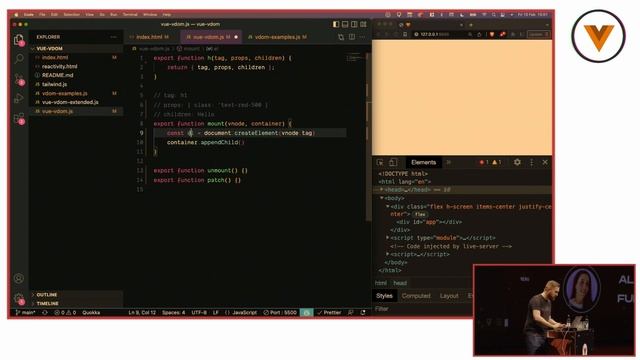
Task: Click the inspect element picker in DevTools
Action: pyautogui.click(x=380, y=162)
